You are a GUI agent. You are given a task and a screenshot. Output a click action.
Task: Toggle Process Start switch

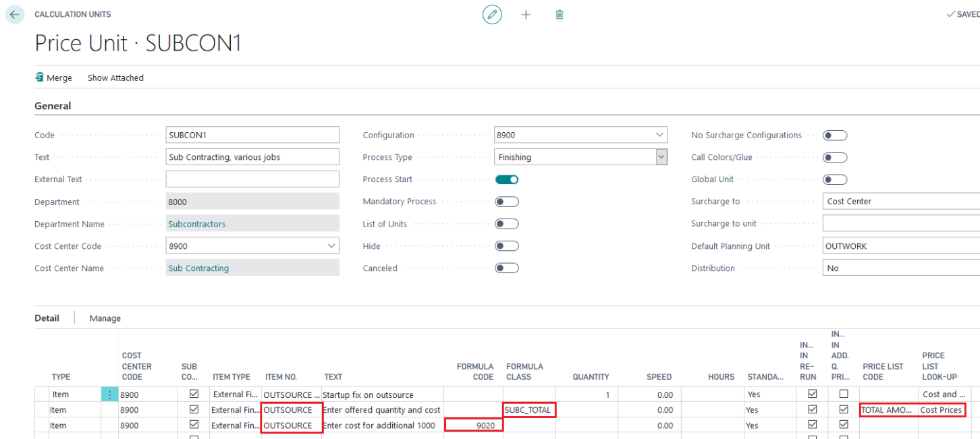(507, 179)
